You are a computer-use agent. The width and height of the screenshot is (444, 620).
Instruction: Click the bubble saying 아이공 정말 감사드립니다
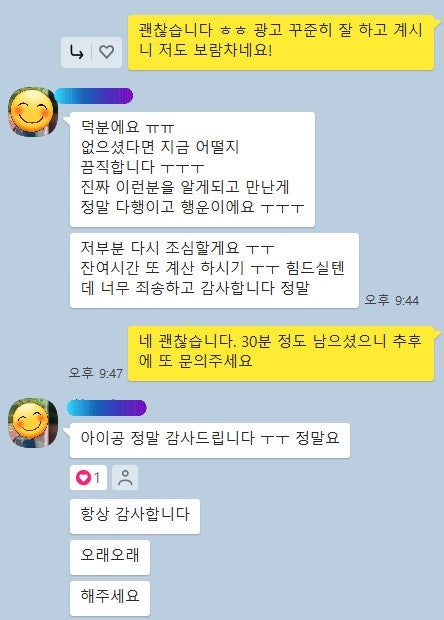click(210, 440)
